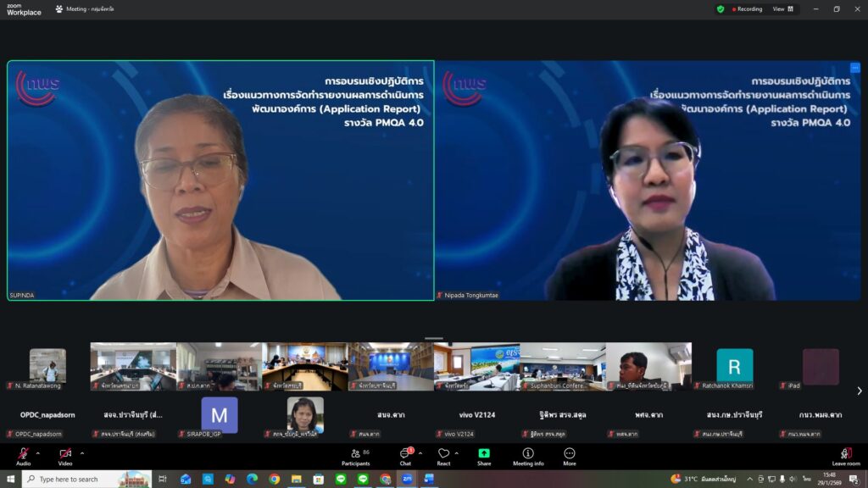Click the Leave room button
This screenshot has width=868, height=488.
point(845,457)
